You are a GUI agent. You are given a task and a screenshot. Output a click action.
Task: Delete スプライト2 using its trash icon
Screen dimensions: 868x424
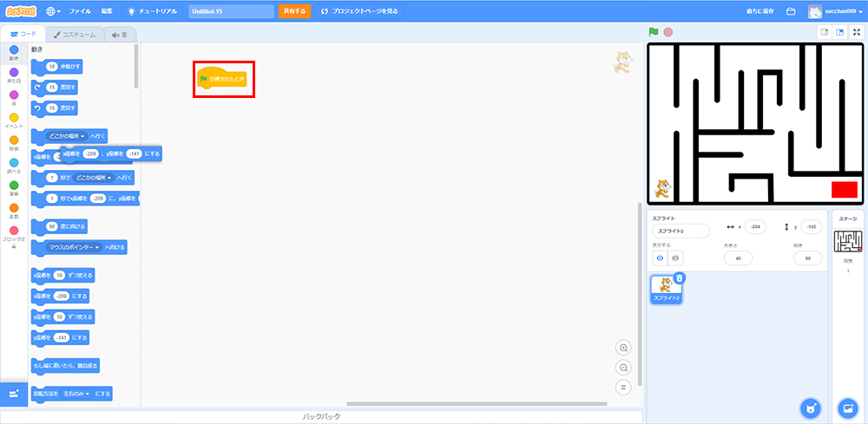point(680,278)
